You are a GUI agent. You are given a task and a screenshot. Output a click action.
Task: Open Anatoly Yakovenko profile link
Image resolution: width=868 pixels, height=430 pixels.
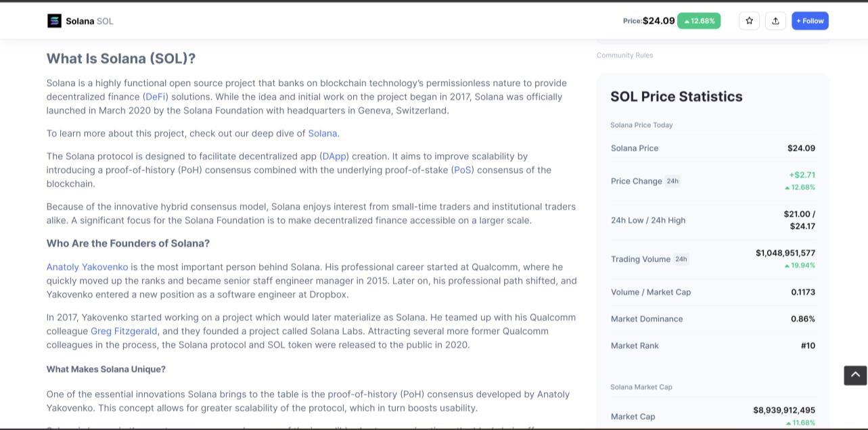pyautogui.click(x=87, y=267)
